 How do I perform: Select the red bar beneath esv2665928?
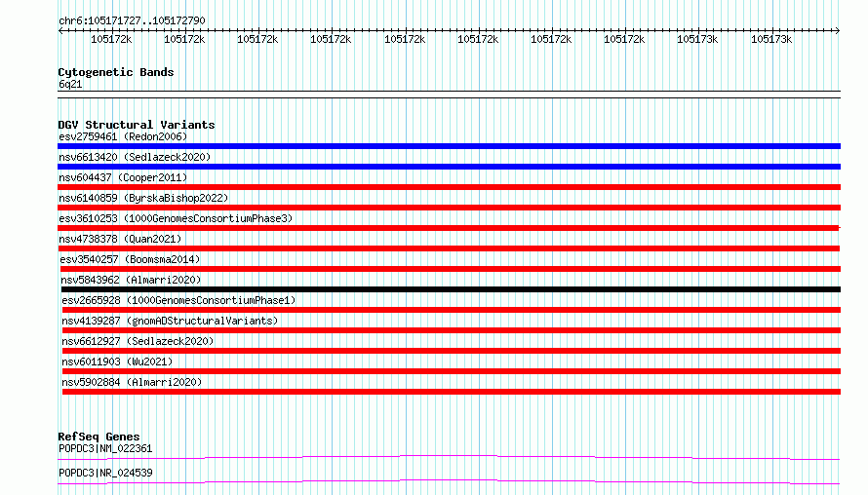(x=452, y=310)
